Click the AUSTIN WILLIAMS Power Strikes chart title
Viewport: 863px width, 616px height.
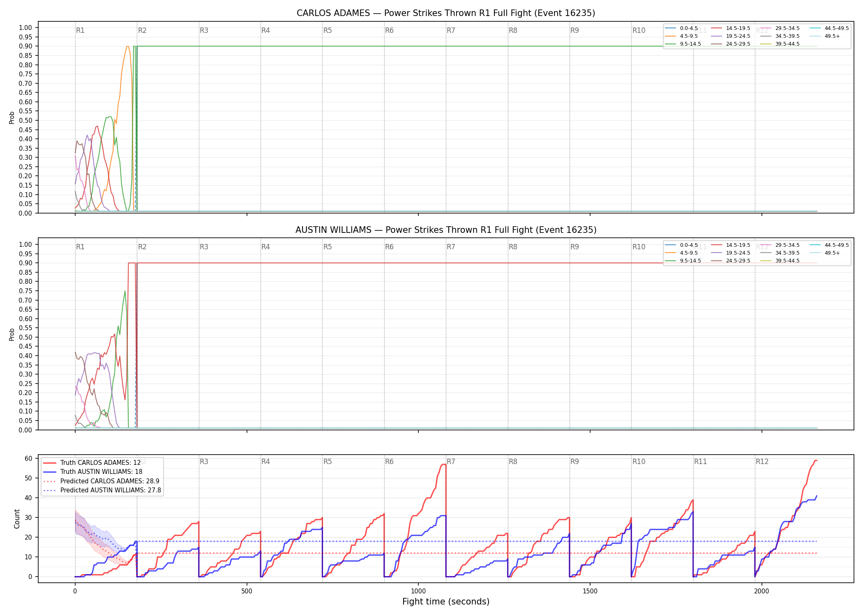point(446,230)
